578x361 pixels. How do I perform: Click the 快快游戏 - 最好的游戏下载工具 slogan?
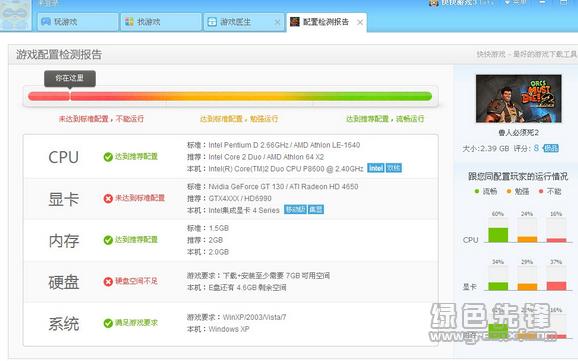point(527,55)
